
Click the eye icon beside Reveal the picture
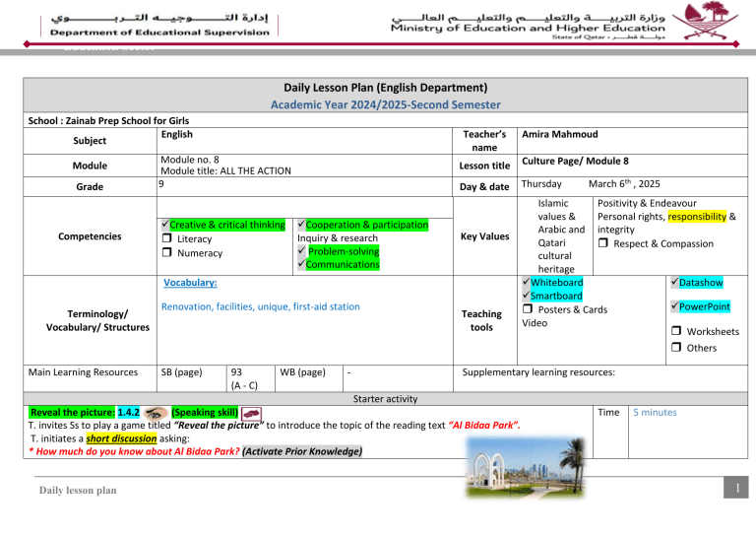pyautogui.click(x=155, y=412)
